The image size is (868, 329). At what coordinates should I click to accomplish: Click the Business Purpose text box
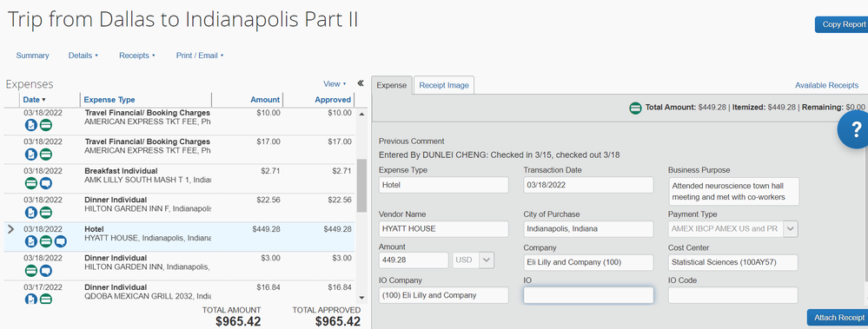pyautogui.click(x=733, y=191)
